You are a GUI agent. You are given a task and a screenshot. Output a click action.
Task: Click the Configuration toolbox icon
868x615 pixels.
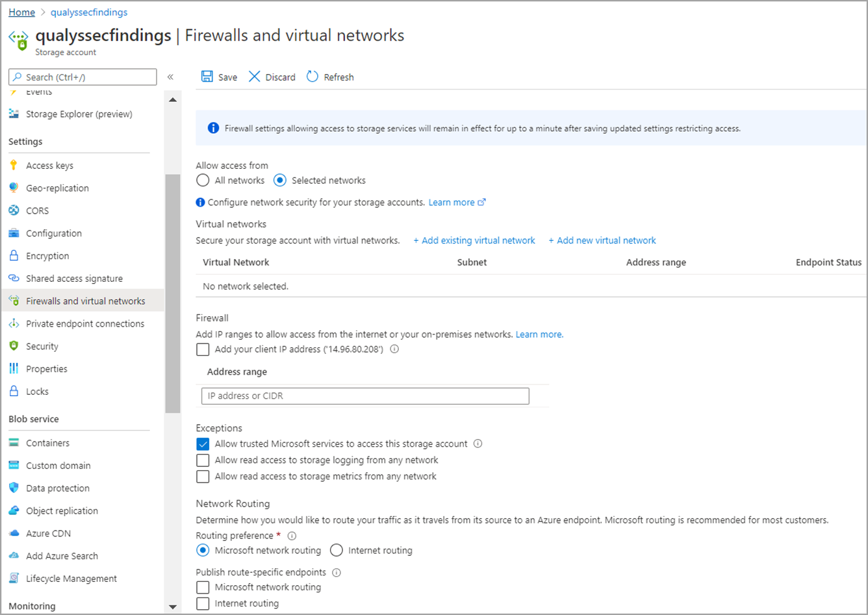[14, 233]
